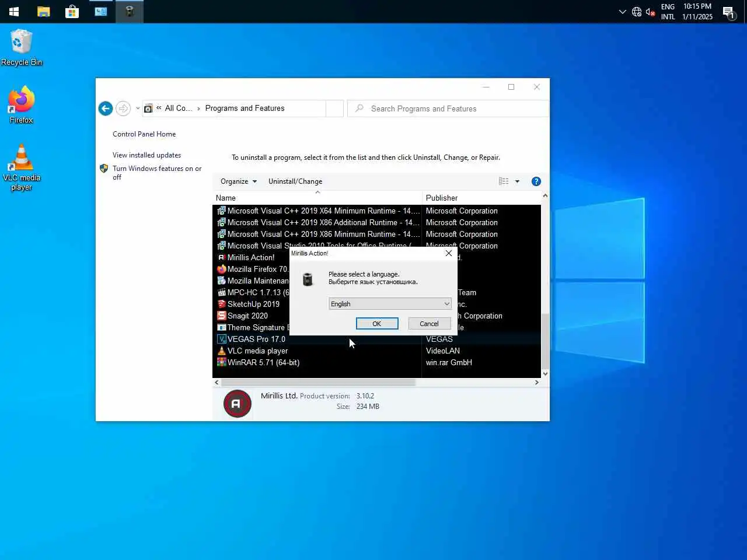This screenshot has height=560, width=747.
Task: Close the Mirillis Action! dialog
Action: click(448, 253)
